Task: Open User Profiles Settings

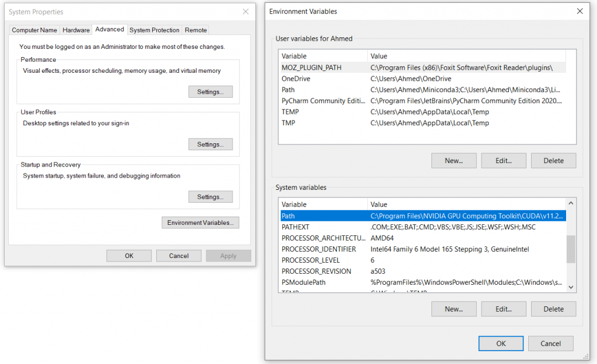Action: pyautogui.click(x=210, y=144)
